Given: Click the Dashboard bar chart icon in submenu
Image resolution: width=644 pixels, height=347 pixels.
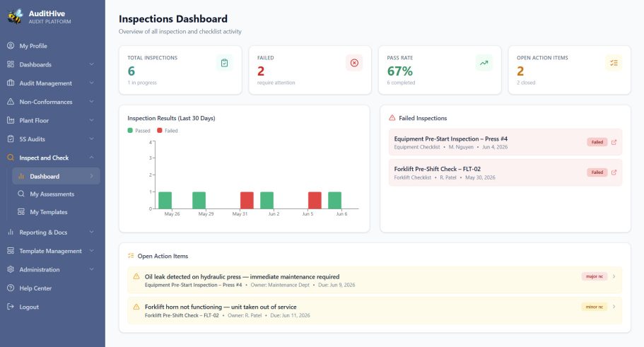Looking at the screenshot, I should click(21, 176).
